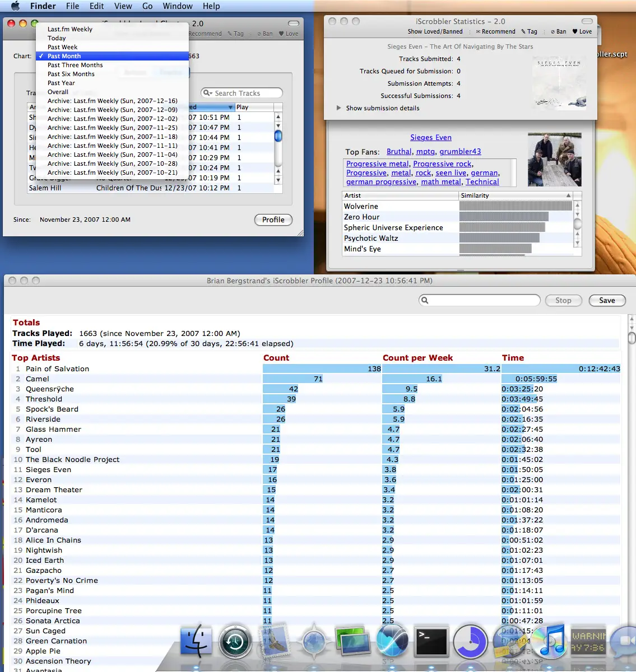
Task: Open the Sieges Even artist link
Action: coord(430,137)
